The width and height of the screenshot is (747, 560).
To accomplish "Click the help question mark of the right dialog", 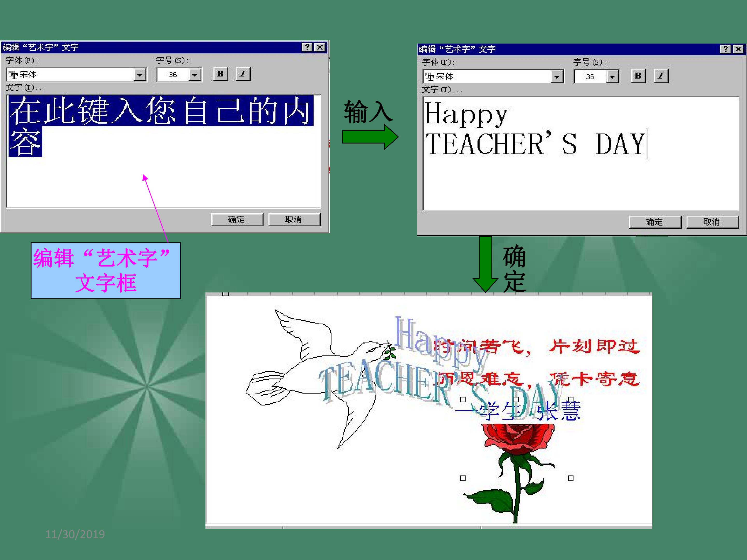I will tap(725, 49).
